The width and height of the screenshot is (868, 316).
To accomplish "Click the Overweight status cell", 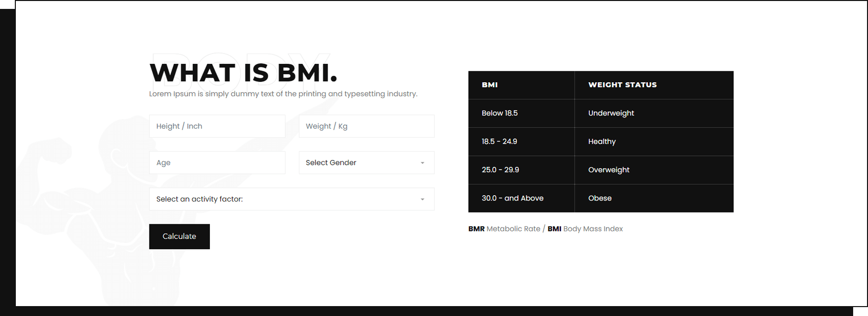I will click(x=654, y=170).
